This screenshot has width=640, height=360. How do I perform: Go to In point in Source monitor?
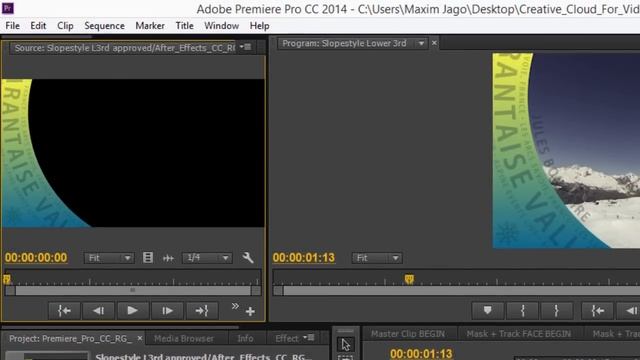(x=64, y=311)
